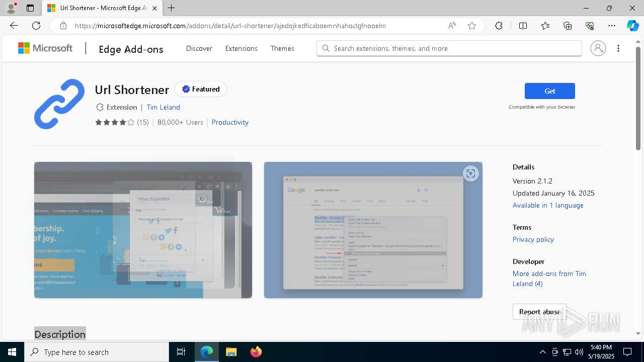This screenshot has width=644, height=362.
Task: Open Edge Settings and more menu
Action: (x=612, y=26)
